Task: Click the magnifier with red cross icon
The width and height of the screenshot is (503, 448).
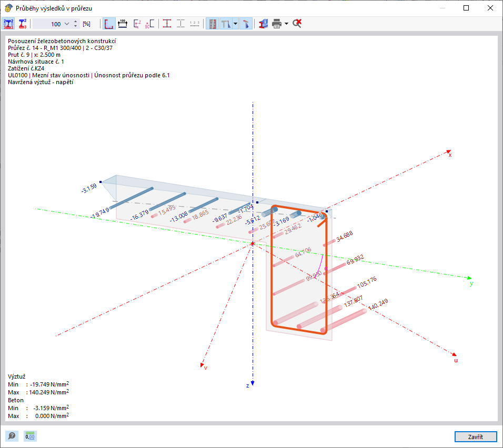Action: click(x=297, y=24)
